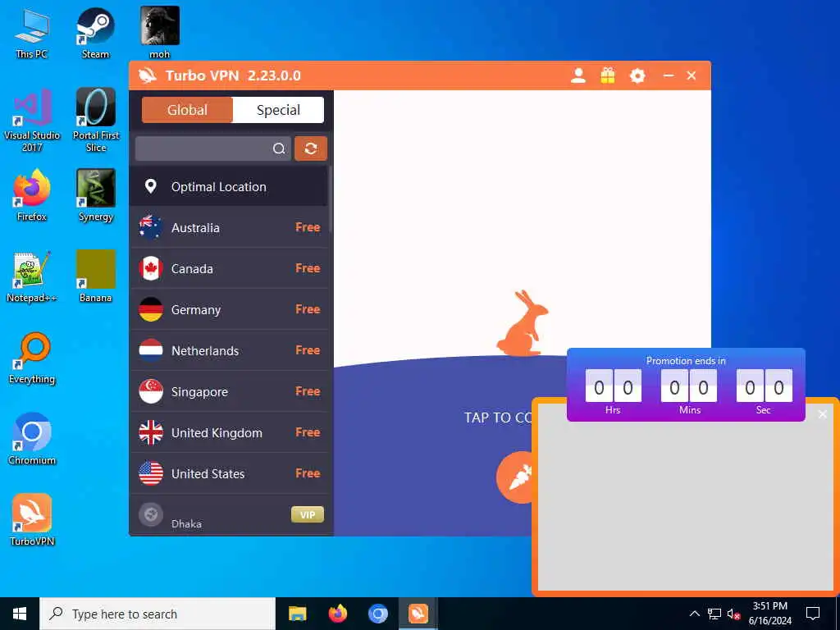The height and width of the screenshot is (630, 840).
Task: Select the Banana desktop shortcut
Action: coord(95,277)
